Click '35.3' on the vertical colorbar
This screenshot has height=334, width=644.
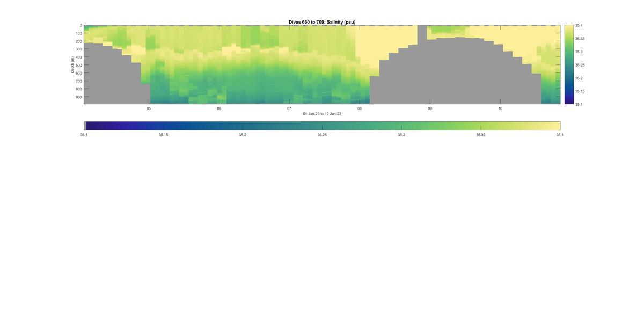[x=579, y=52]
